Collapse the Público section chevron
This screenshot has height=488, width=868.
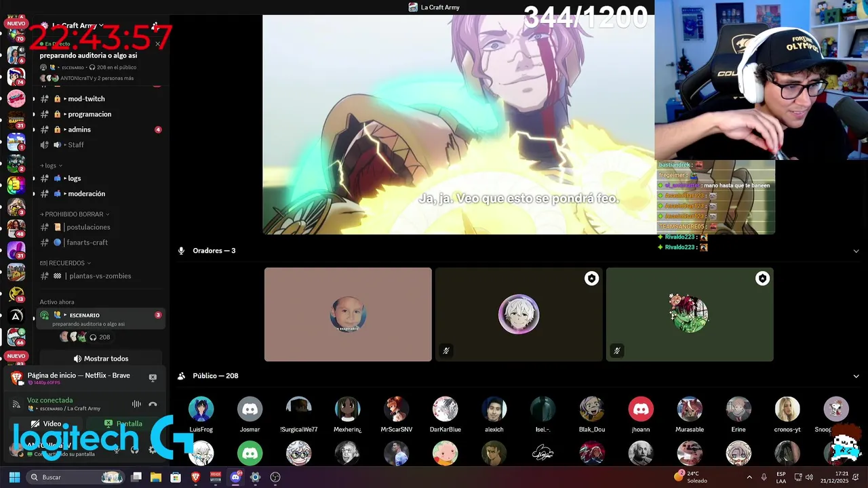click(x=856, y=376)
